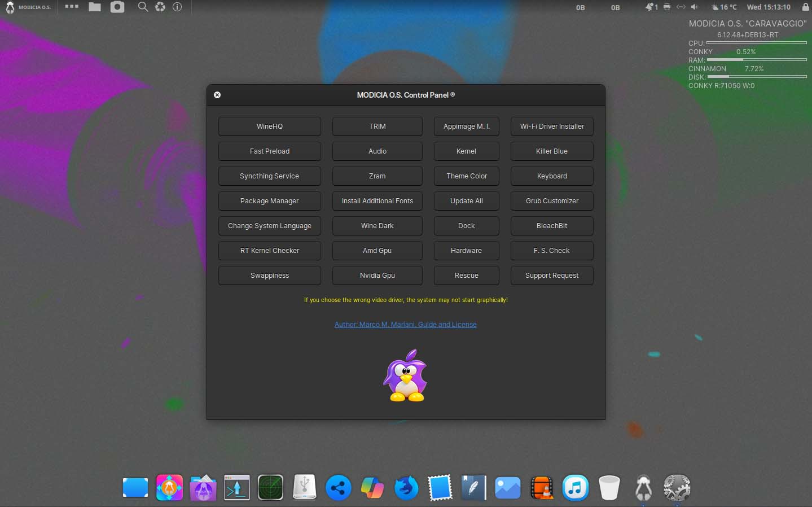Click the three-squares icon in top panel
Viewport: 812px width, 507px height.
72,7
